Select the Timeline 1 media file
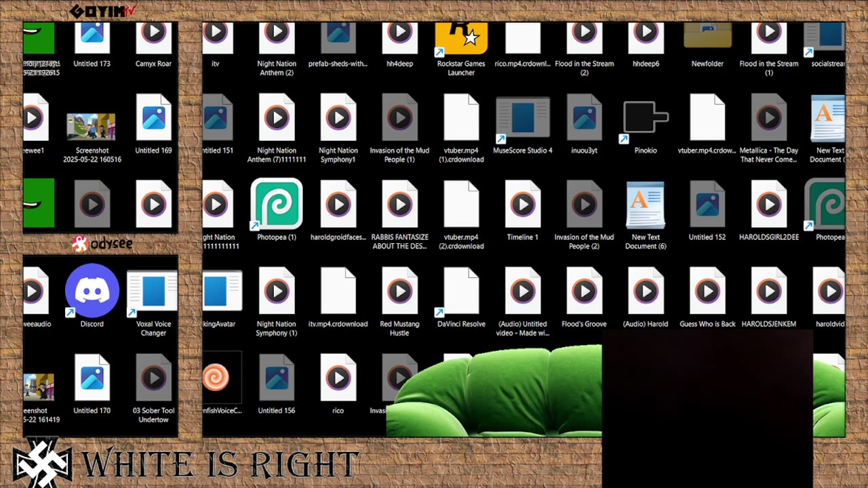 coord(522,204)
